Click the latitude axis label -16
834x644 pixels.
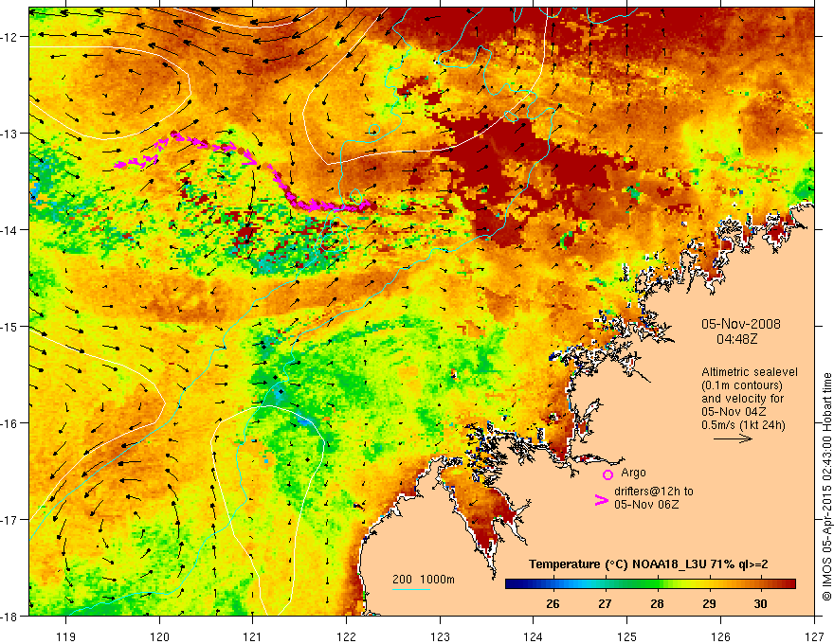click(9, 423)
